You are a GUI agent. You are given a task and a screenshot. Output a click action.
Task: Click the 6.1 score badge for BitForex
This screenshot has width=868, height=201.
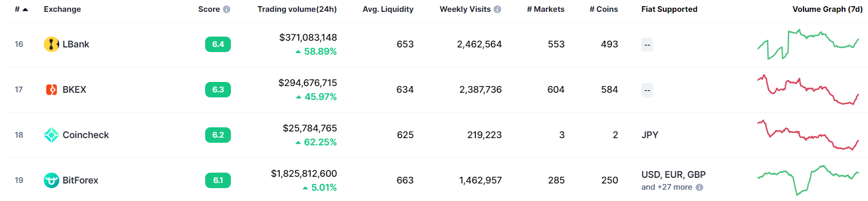(218, 180)
